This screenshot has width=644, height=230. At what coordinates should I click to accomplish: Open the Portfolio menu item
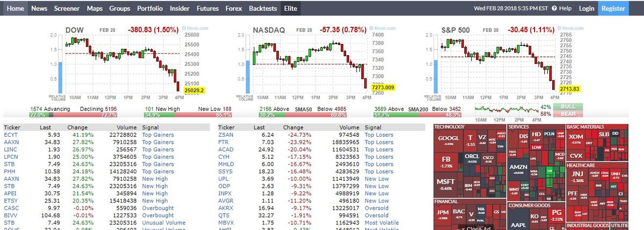tap(150, 9)
